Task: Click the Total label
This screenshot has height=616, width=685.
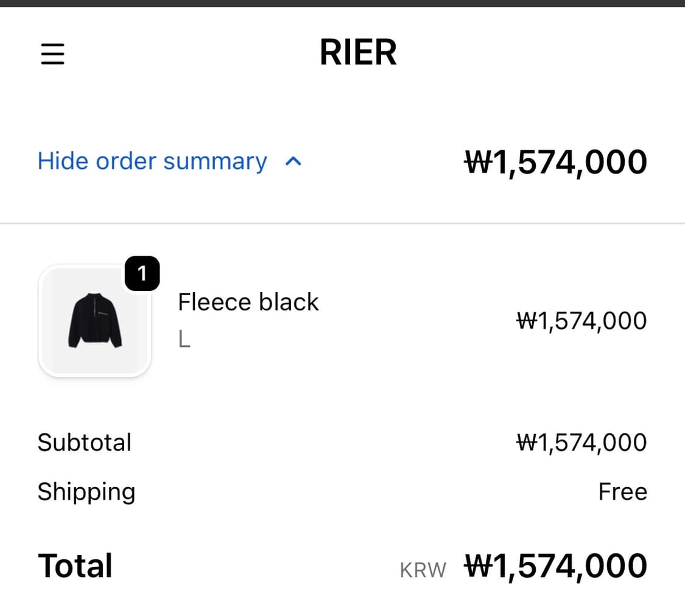Action: (75, 565)
